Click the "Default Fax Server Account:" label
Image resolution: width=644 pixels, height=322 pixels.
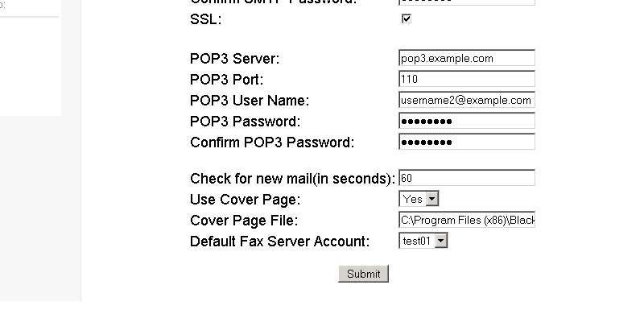(x=279, y=242)
